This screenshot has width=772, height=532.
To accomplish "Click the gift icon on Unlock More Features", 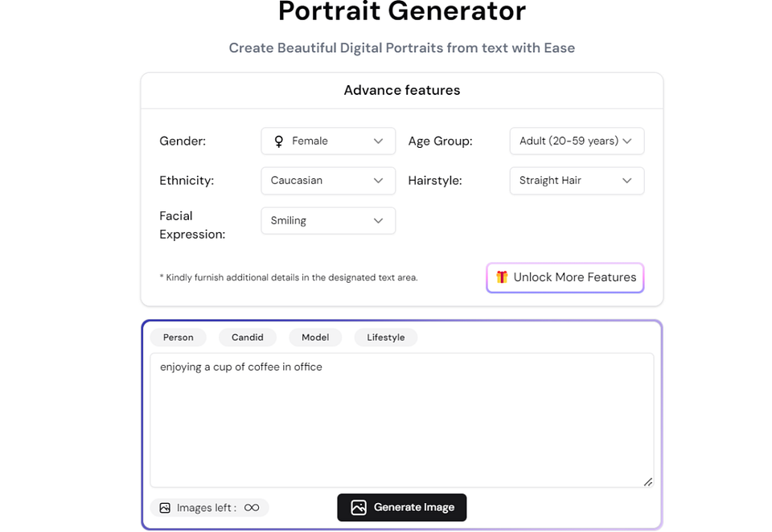I will (x=502, y=277).
